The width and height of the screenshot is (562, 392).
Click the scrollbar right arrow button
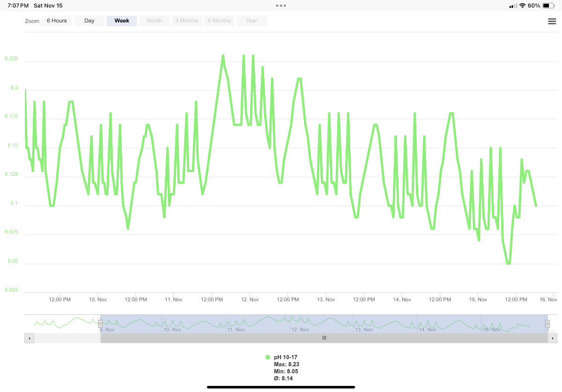(x=552, y=338)
